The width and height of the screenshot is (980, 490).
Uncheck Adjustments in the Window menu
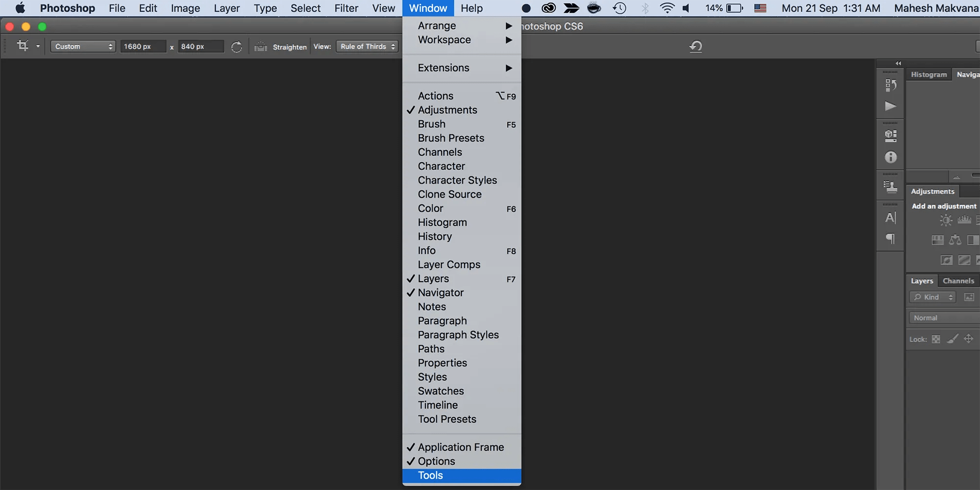(x=447, y=110)
